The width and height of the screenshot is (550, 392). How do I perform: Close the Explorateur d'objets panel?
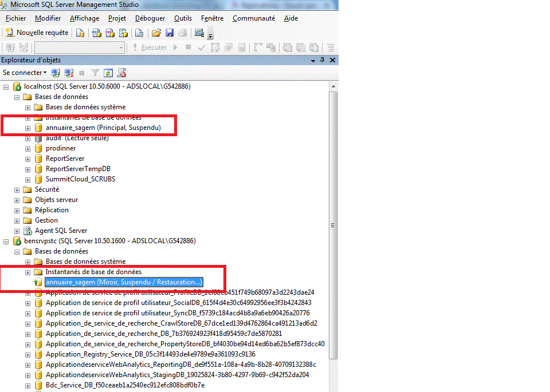pos(332,60)
